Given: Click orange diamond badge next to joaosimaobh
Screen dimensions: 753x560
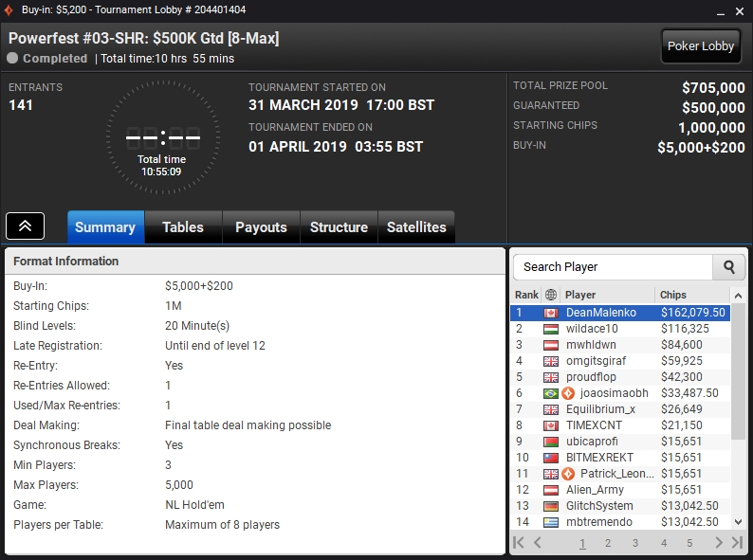Looking at the screenshot, I should 568,393.
